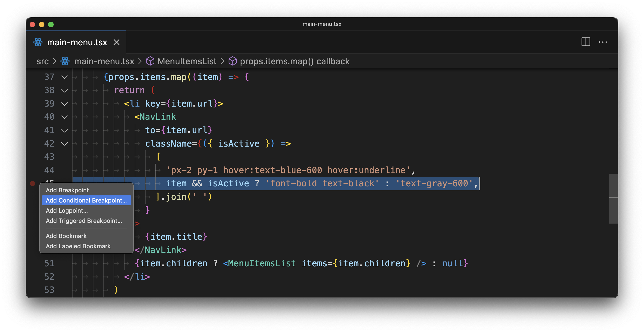The width and height of the screenshot is (644, 332).
Task: Click MenuItemsList component on line 51
Action: (262, 263)
